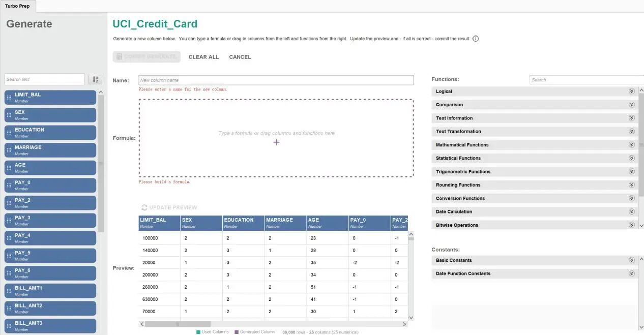Screen dimensions: 644x335
Task: Click the EDUCATION column drag handle icon
Action: 9,133
